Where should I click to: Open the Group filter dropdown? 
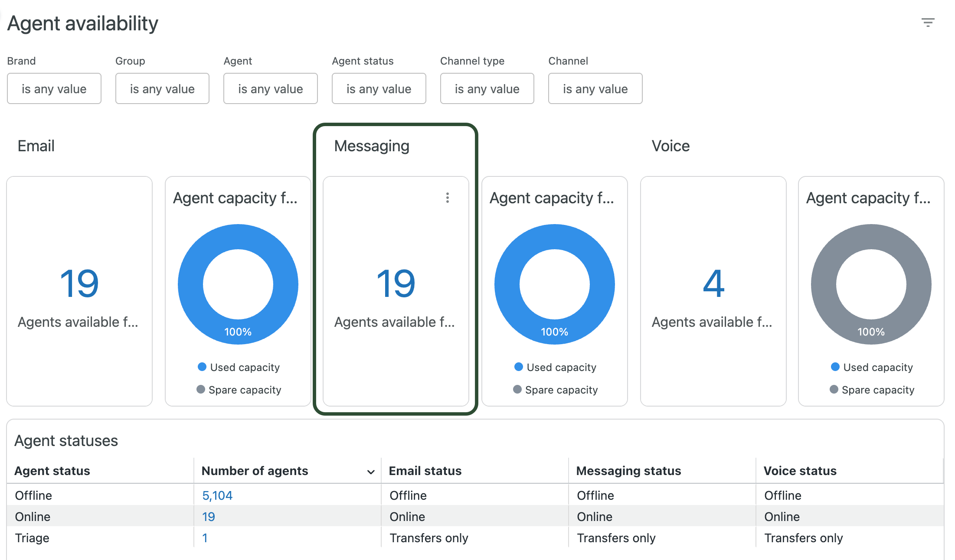[x=162, y=89]
